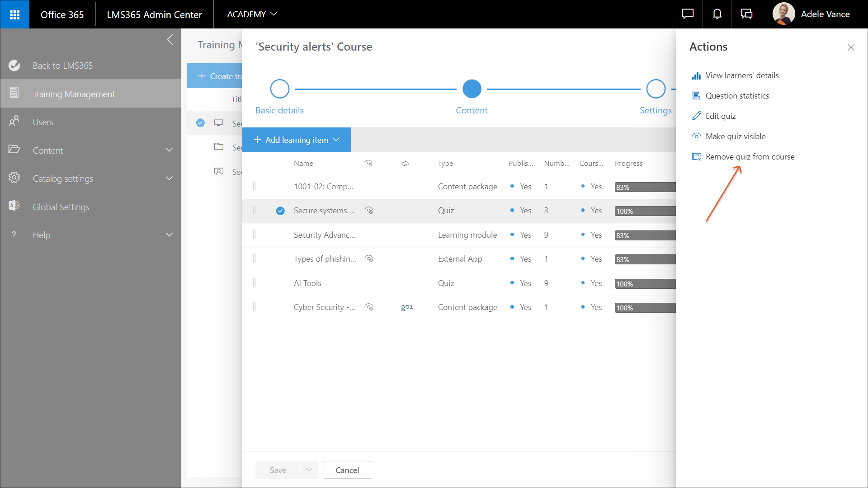Image resolution: width=868 pixels, height=488 pixels.
Task: Open the notifications bell icon
Action: point(717,14)
